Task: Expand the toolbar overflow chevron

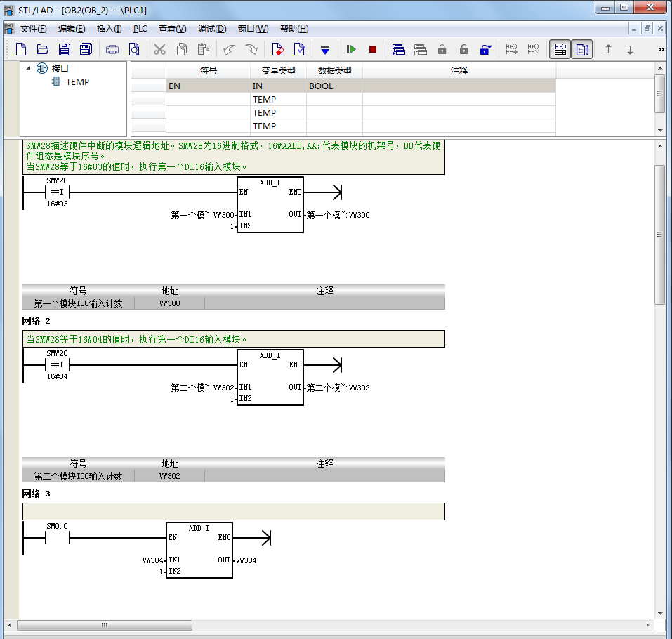Action: point(661,50)
